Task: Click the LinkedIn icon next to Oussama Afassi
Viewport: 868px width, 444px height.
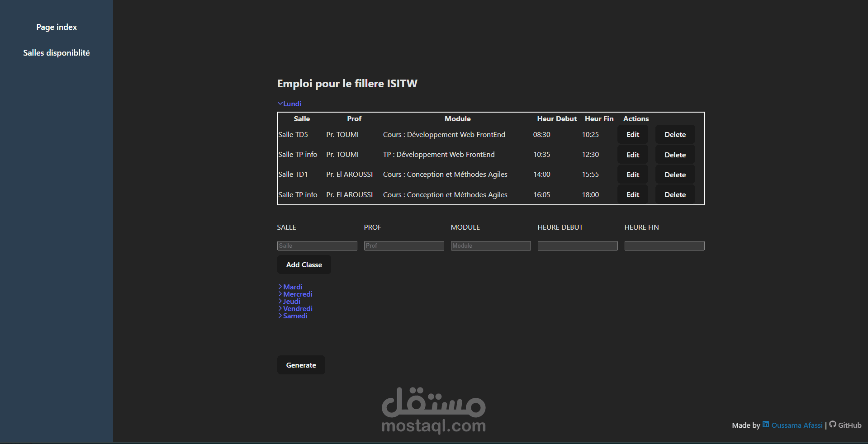Action: tap(765, 425)
